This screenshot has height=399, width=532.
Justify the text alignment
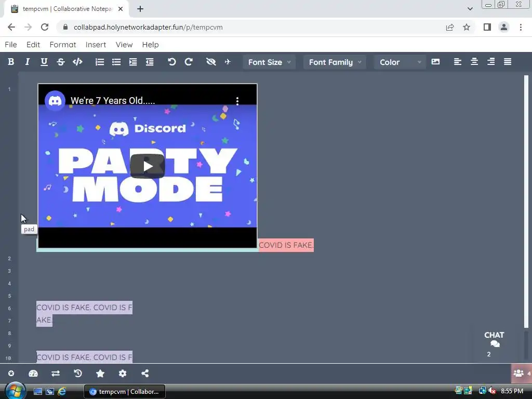click(x=508, y=62)
